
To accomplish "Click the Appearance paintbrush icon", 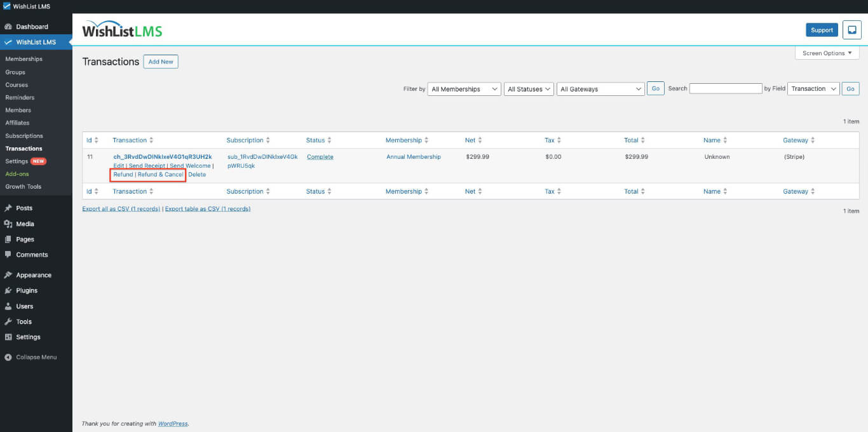I will (x=8, y=275).
